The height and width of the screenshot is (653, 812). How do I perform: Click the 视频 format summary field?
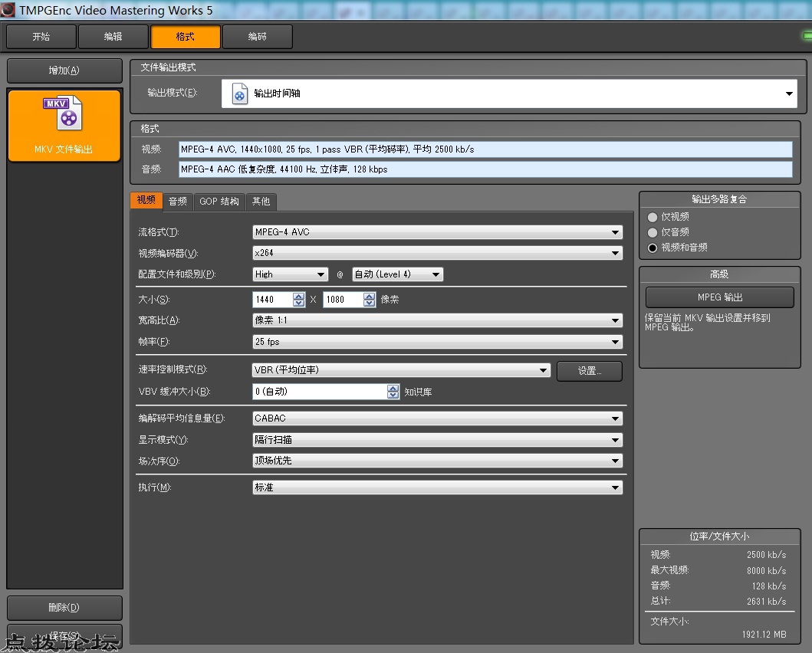tap(485, 149)
